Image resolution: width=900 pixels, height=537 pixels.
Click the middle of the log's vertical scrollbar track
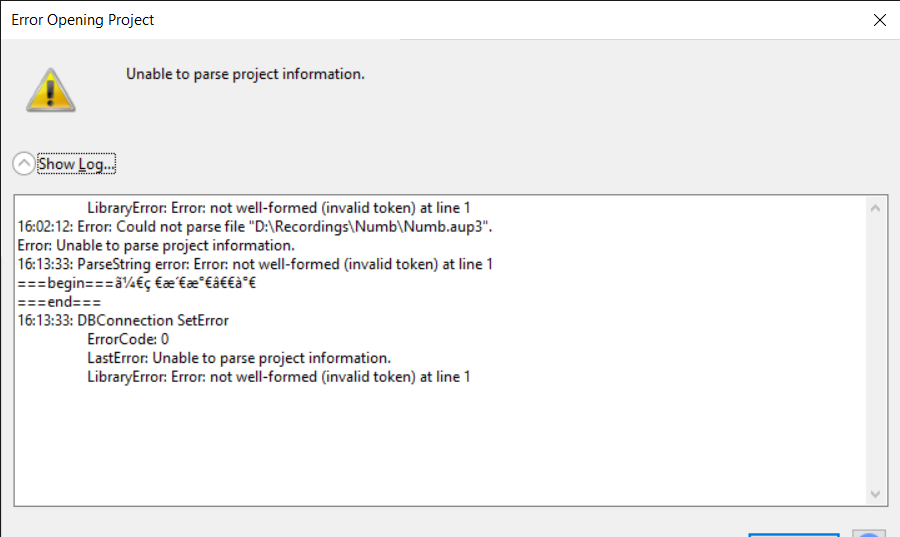[875, 351]
